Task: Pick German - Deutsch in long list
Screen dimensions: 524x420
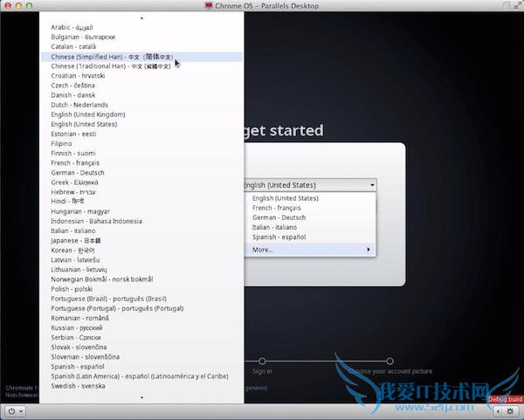Action: pyautogui.click(x=141, y=173)
